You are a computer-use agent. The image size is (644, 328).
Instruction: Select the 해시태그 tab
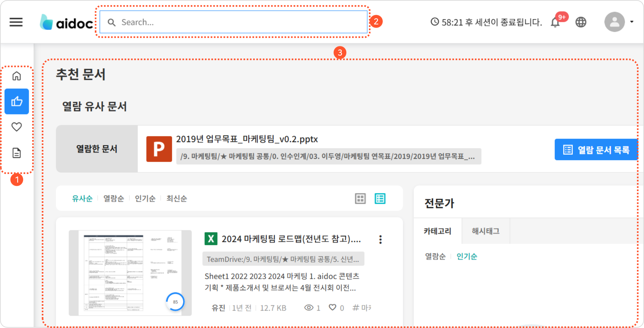[x=486, y=231]
